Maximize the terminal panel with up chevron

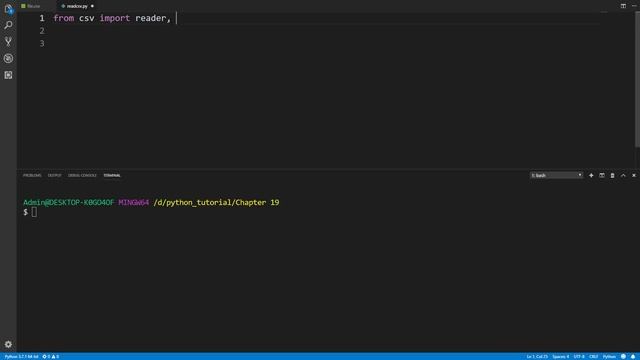point(623,176)
